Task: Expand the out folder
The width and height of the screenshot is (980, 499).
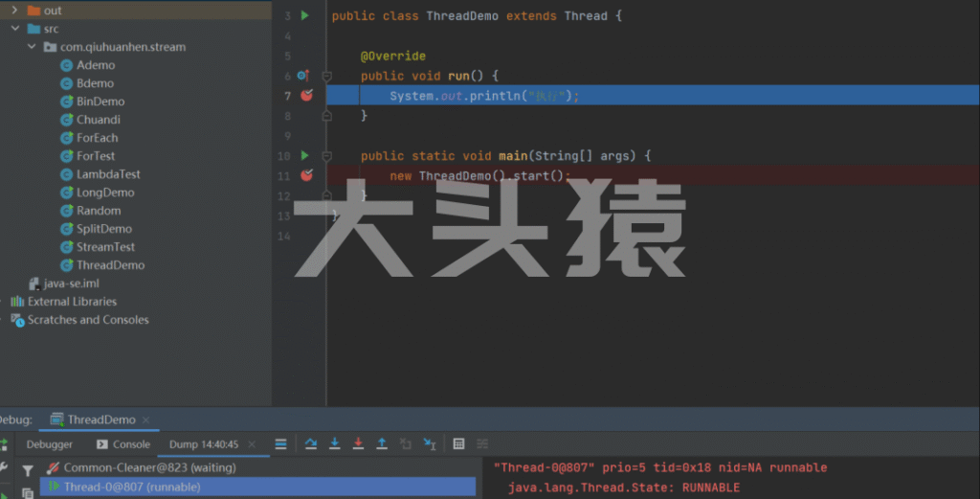Action: point(14,10)
